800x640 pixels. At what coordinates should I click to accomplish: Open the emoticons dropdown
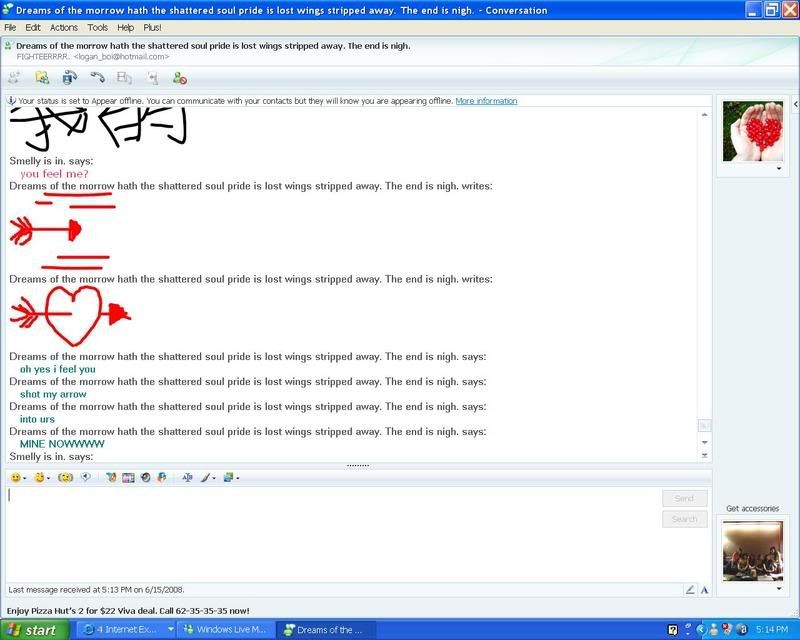(17, 478)
